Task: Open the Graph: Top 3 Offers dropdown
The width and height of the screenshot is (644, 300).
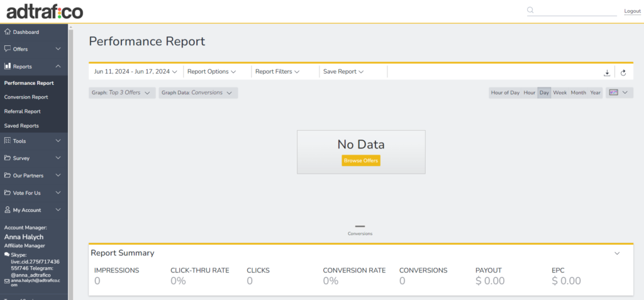Action: 122,93
